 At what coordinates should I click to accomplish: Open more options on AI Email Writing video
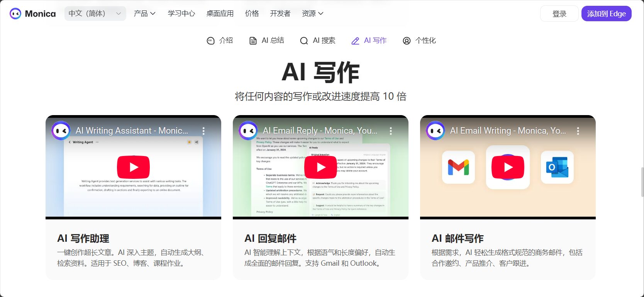click(578, 131)
